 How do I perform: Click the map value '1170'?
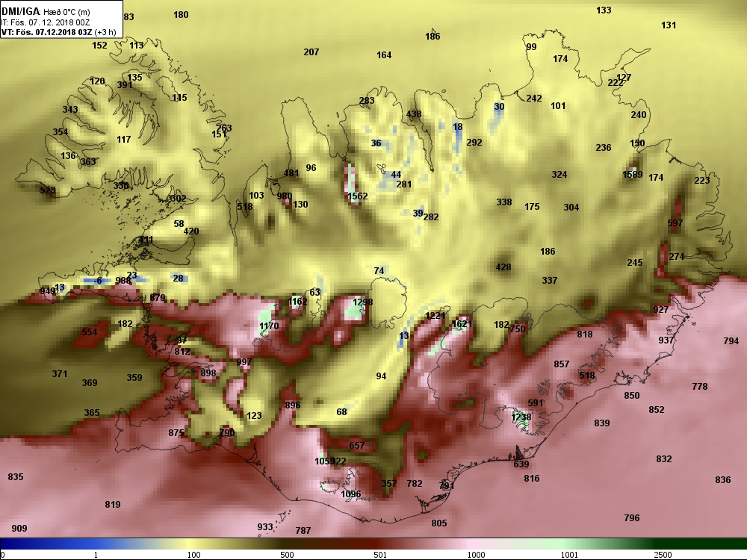[x=269, y=326]
